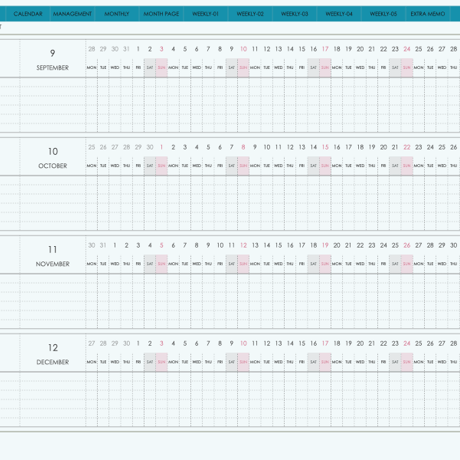The height and width of the screenshot is (460, 460).
Task: Select the WEEKLY-05 tab
Action: (383, 14)
